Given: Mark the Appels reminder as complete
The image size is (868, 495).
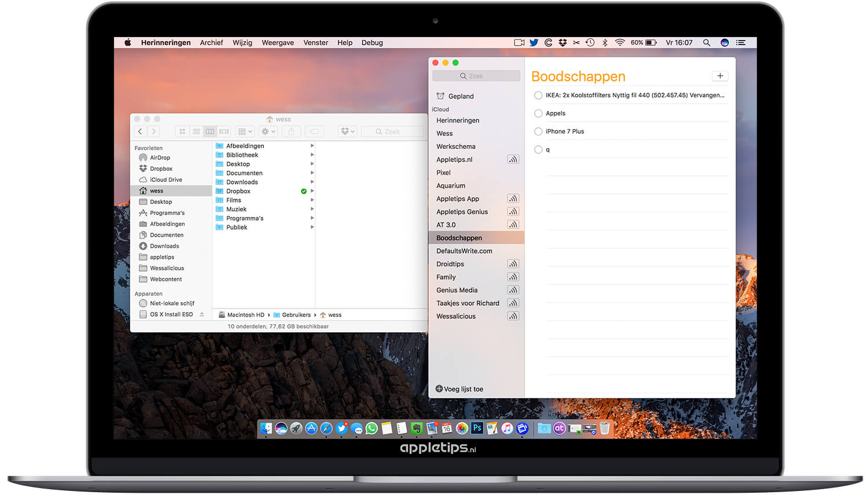Looking at the screenshot, I should pos(538,113).
